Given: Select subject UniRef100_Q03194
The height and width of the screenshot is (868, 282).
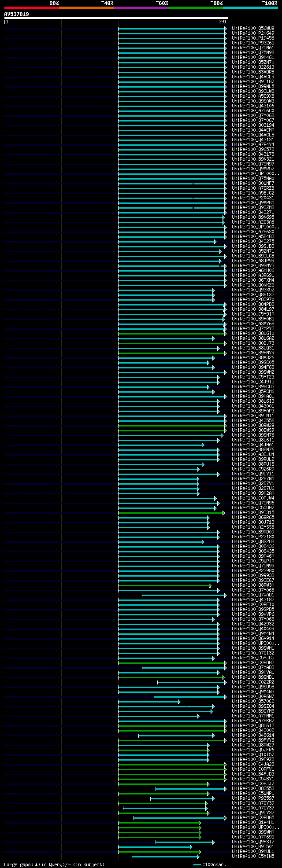Looking at the screenshot, I should coord(253,125).
